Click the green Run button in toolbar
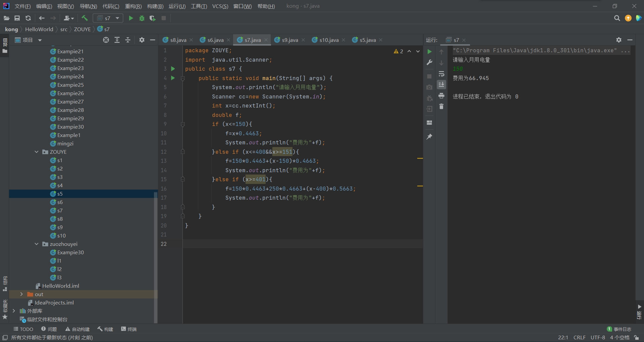 click(x=131, y=18)
